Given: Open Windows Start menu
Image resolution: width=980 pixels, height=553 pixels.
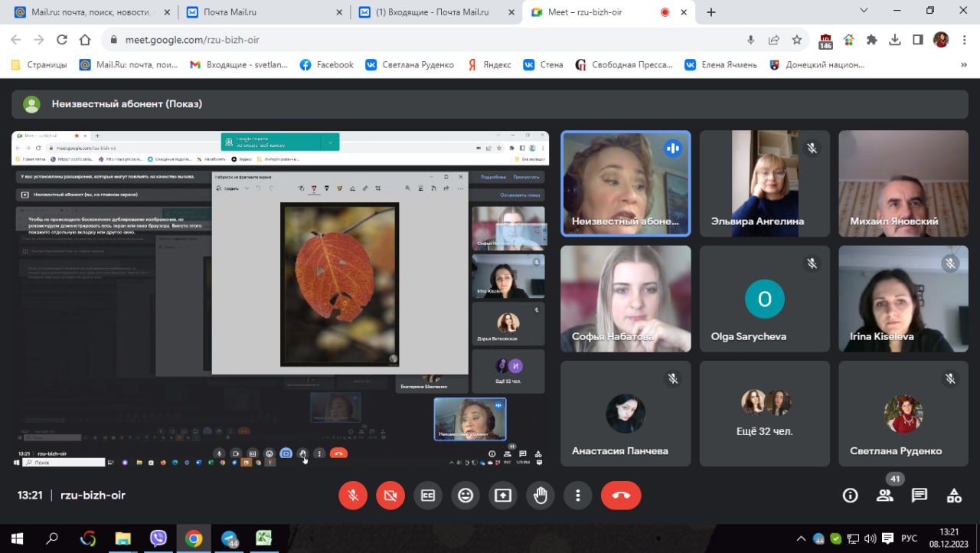Looking at the screenshot, I should click(x=17, y=538).
